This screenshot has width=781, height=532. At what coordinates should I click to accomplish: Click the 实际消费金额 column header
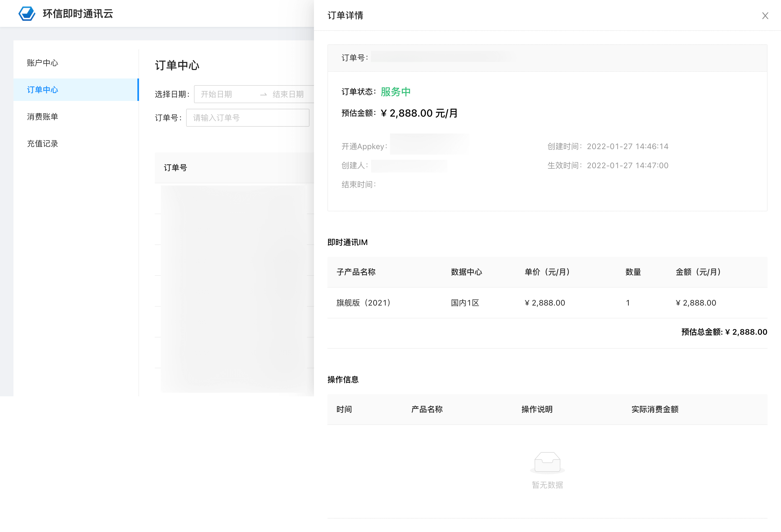pos(655,409)
